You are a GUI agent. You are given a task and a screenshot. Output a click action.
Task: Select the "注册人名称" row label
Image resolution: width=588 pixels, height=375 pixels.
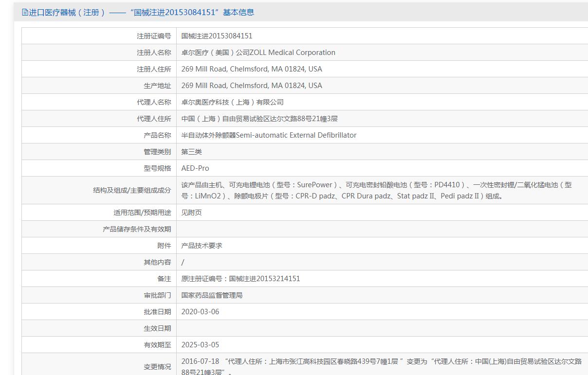[x=154, y=53]
